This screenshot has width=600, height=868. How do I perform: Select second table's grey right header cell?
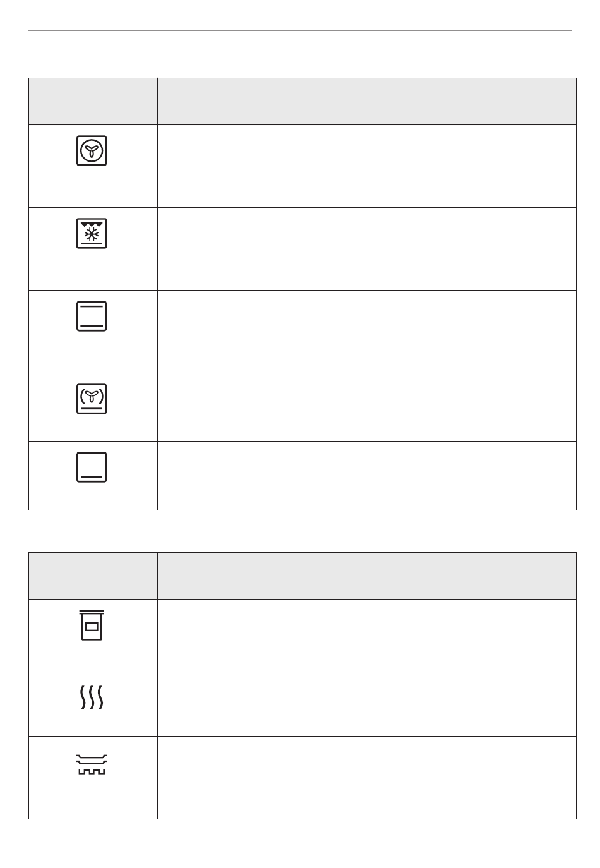(x=367, y=576)
